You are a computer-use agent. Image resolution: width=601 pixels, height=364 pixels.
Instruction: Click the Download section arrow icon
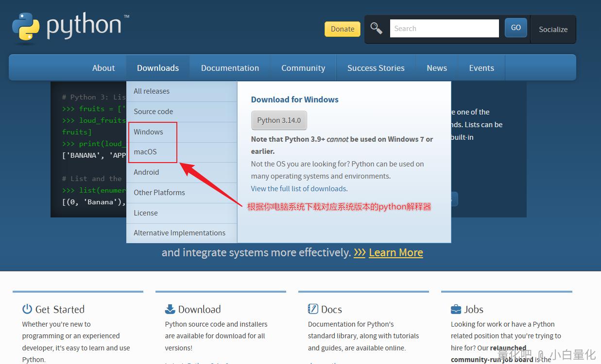click(x=170, y=309)
